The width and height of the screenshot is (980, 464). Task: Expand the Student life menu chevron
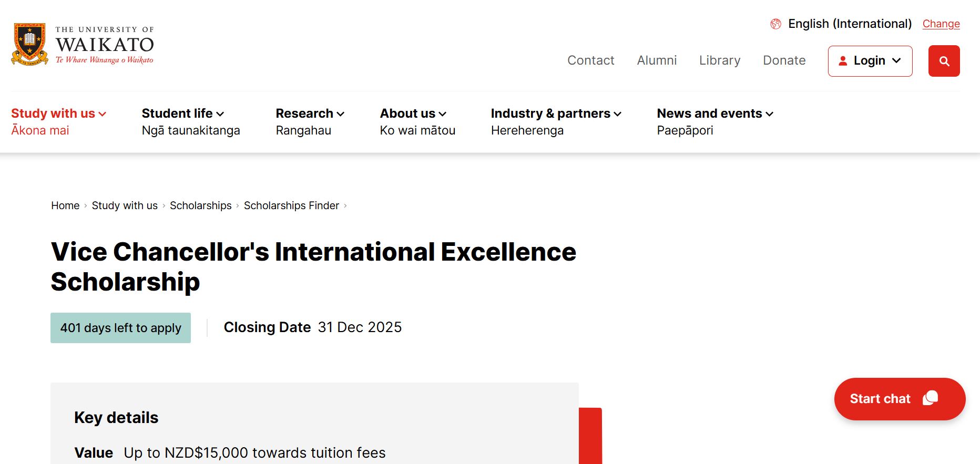coord(220,114)
